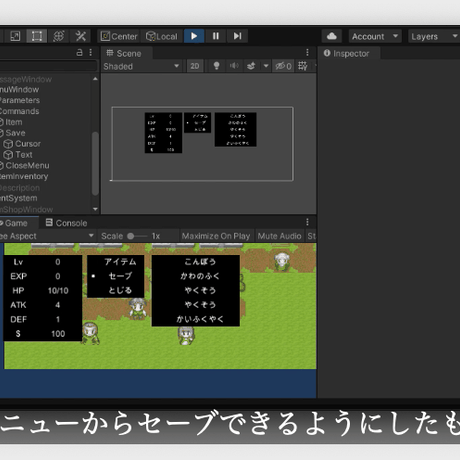
Task: Select EventSystem in the Hierarchy
Action: pyautogui.click(x=18, y=198)
